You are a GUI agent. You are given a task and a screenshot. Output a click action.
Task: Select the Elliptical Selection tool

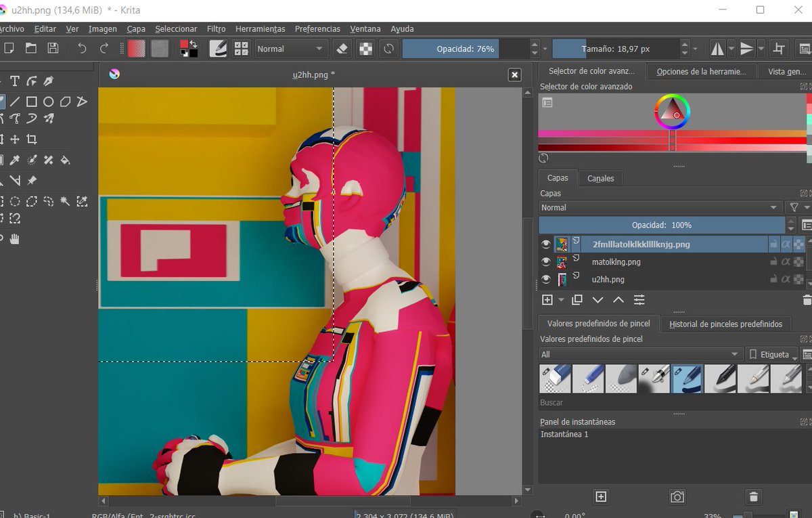point(14,201)
